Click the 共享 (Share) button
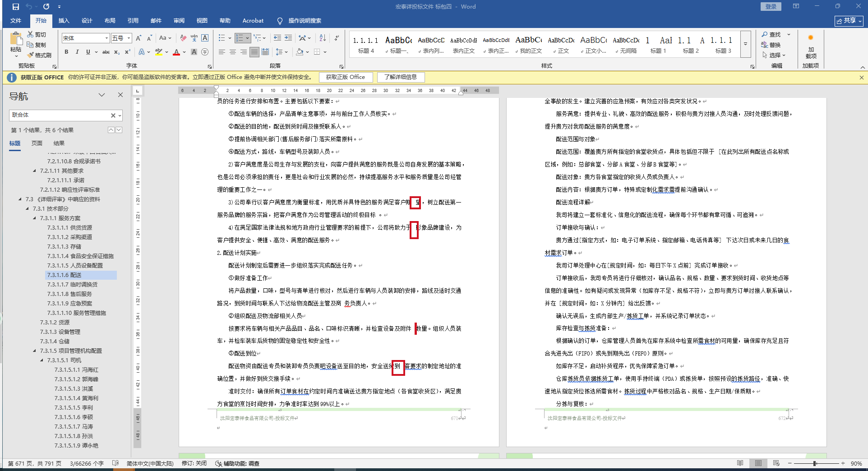Image resolution: width=868 pixels, height=471 pixels. click(849, 21)
